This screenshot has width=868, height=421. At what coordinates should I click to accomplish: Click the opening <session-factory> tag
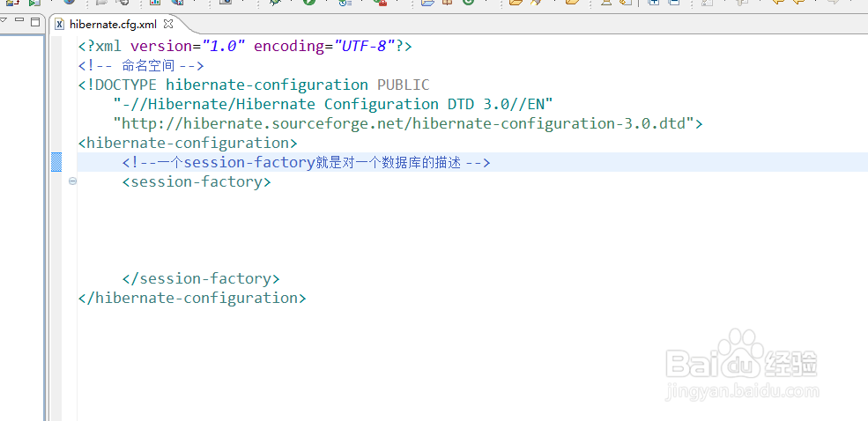pyautogui.click(x=197, y=181)
